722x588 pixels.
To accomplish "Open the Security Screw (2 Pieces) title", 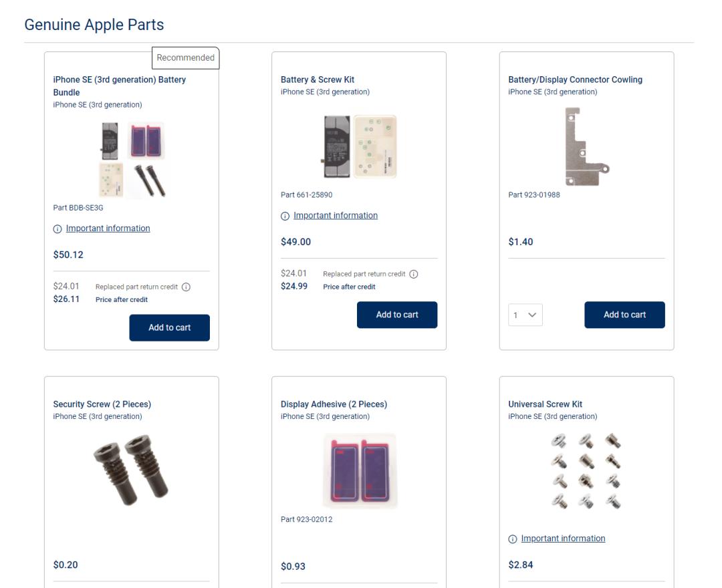I will click(102, 404).
